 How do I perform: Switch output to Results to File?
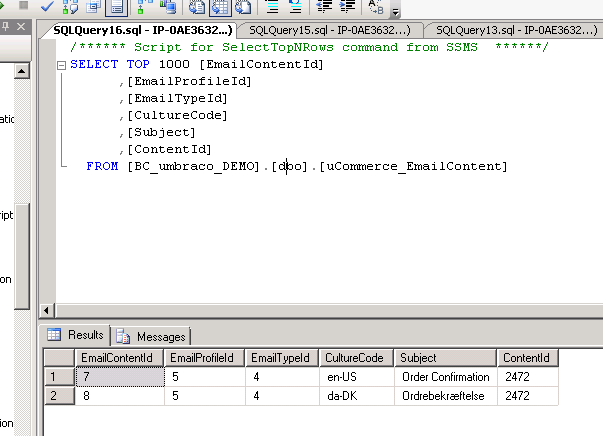(243, 7)
